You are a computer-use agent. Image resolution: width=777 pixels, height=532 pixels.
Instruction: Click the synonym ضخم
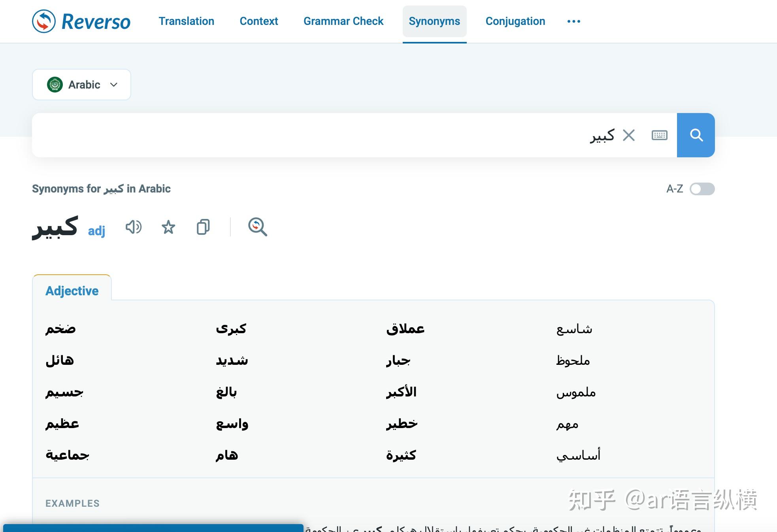pos(60,329)
